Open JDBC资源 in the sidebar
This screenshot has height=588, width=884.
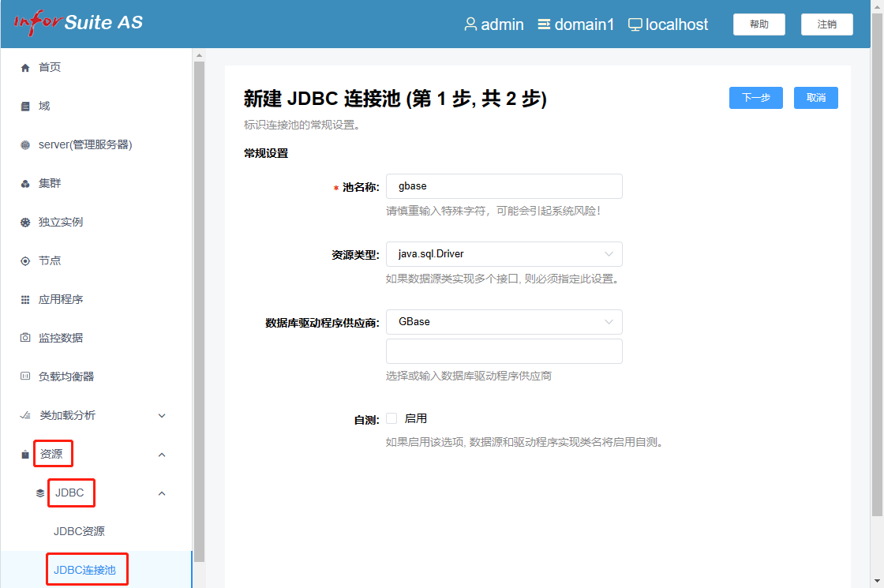coord(79,531)
